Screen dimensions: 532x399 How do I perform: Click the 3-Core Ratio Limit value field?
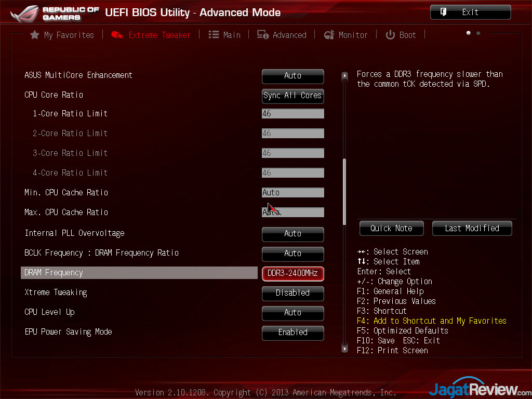[293, 153]
